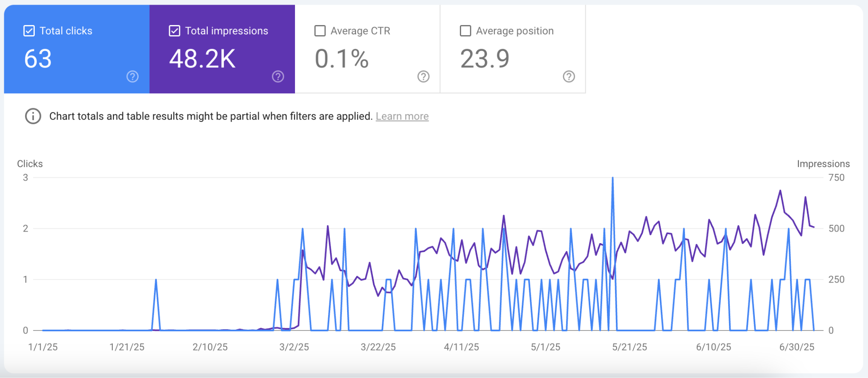Click the info icon beside chart totals notice

tap(33, 116)
